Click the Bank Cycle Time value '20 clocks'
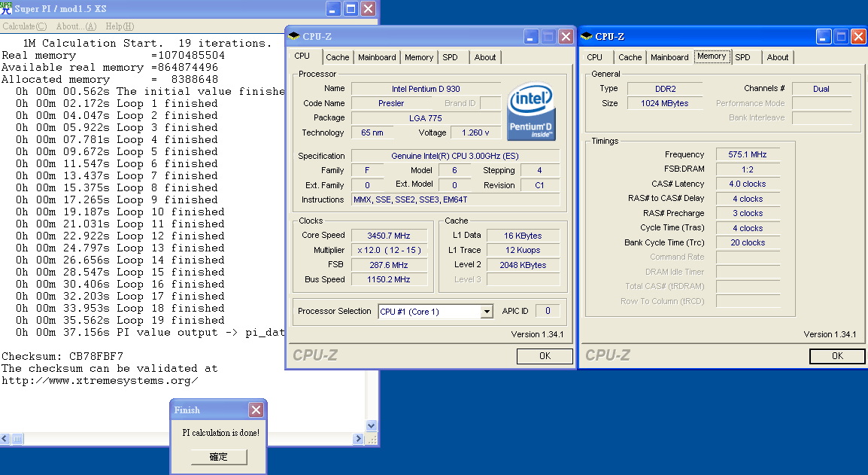Screen dimensions: 868x475 [748, 242]
